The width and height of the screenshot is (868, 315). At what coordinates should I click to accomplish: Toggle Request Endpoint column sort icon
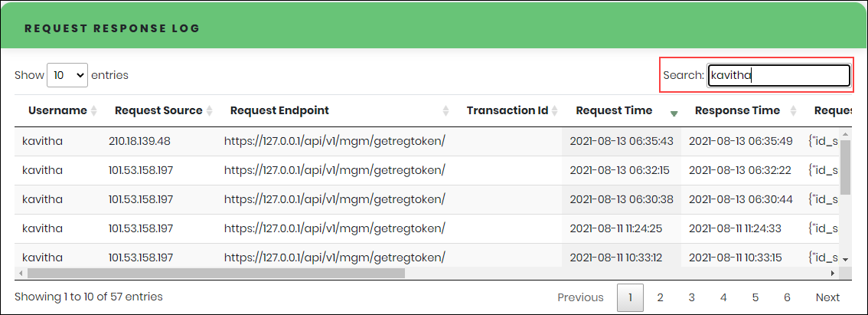coord(446,111)
